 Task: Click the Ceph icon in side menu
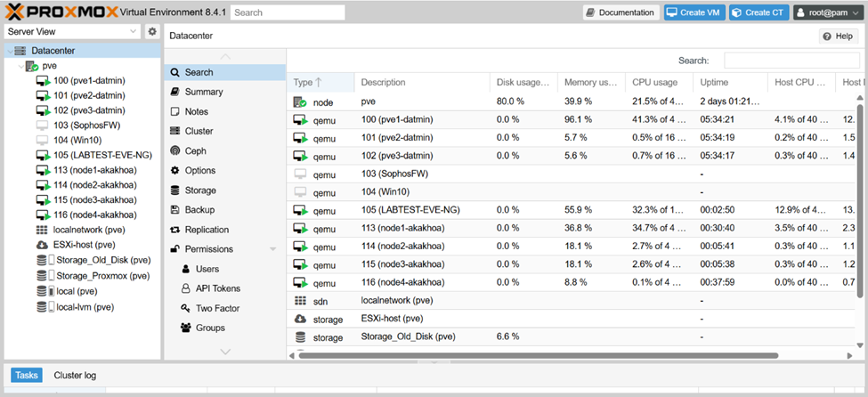[175, 151]
